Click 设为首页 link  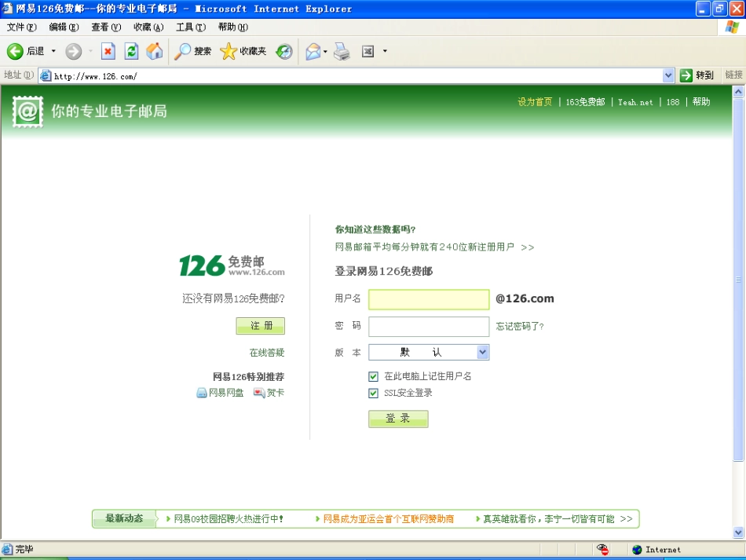pyautogui.click(x=535, y=102)
